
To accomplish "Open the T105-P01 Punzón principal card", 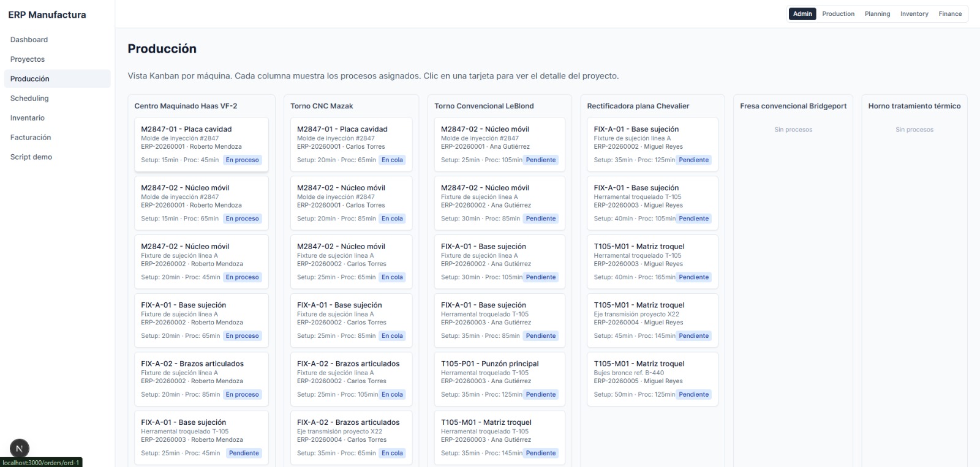I will pyautogui.click(x=499, y=379).
